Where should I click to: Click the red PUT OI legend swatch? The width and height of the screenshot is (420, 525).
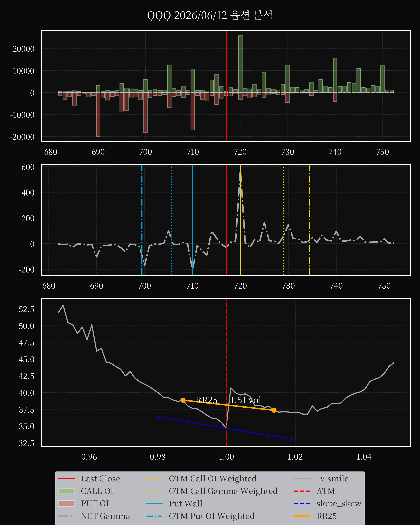66,503
